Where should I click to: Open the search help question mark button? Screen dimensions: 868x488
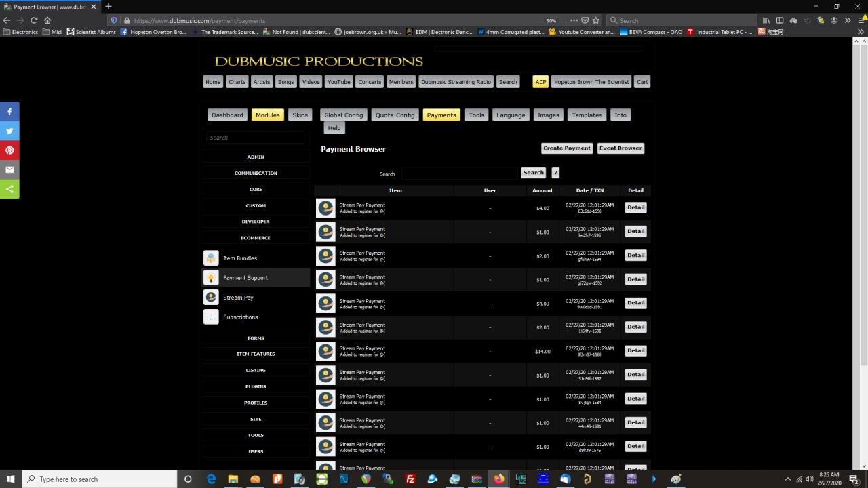click(x=555, y=173)
